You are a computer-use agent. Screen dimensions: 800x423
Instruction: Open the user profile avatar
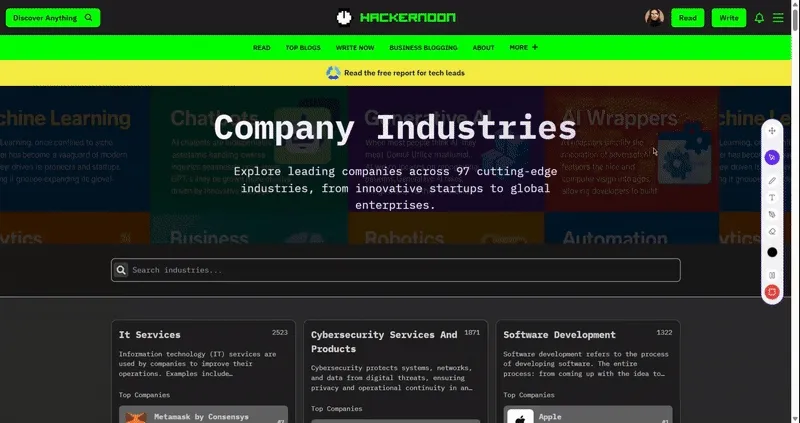click(x=654, y=17)
